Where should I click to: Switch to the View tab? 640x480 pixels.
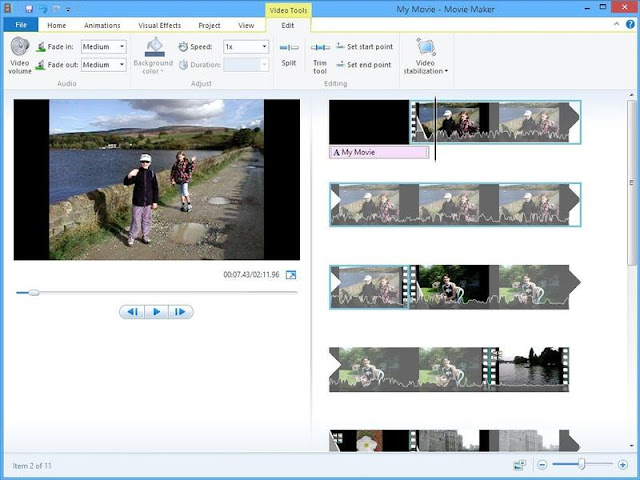[x=246, y=25]
